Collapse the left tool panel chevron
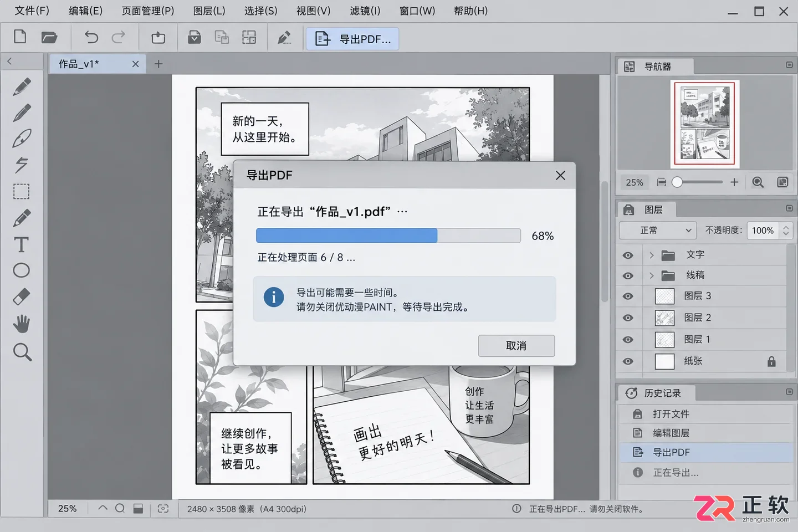Screen dimensions: 798x532 click(9, 62)
